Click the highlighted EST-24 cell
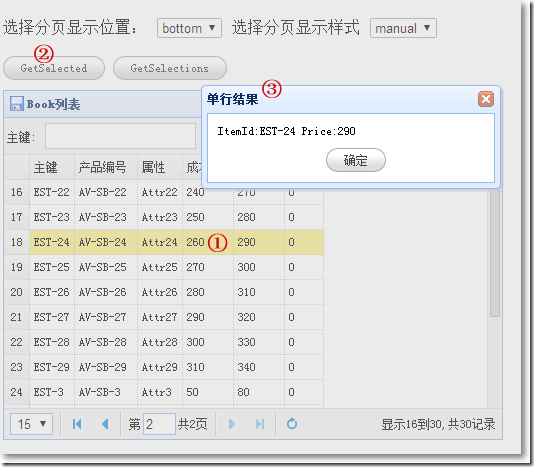 pos(51,242)
